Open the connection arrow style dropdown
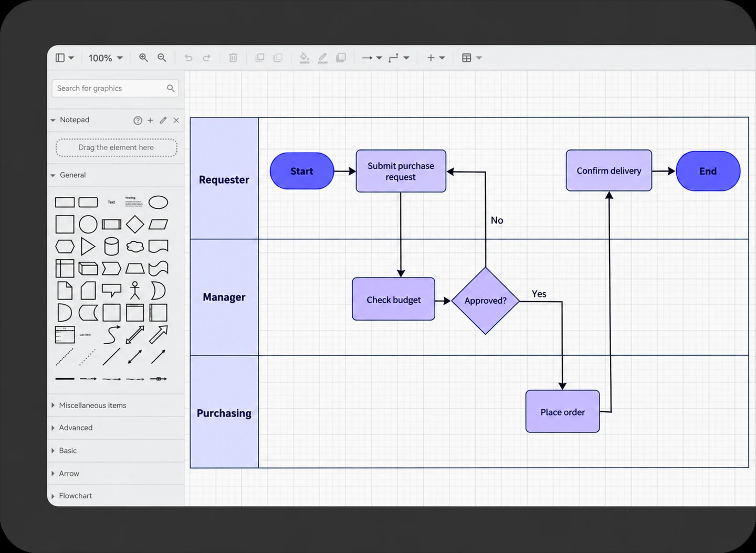 (x=372, y=58)
